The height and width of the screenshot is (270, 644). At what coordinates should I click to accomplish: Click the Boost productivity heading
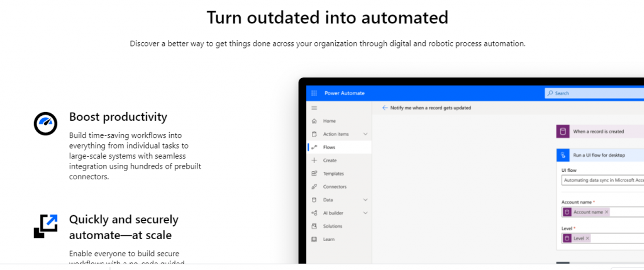118,117
